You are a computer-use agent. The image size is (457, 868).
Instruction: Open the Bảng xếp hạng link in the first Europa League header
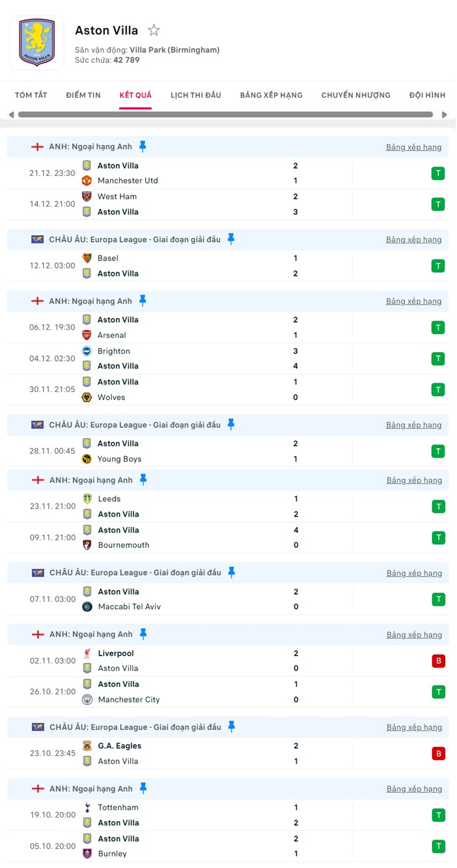point(413,240)
